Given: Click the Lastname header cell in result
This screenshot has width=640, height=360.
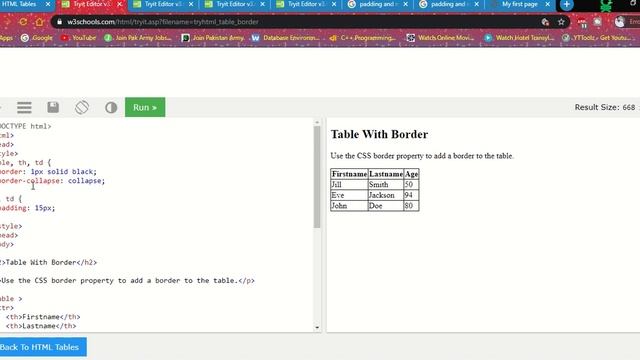Looking at the screenshot, I should (386, 174).
